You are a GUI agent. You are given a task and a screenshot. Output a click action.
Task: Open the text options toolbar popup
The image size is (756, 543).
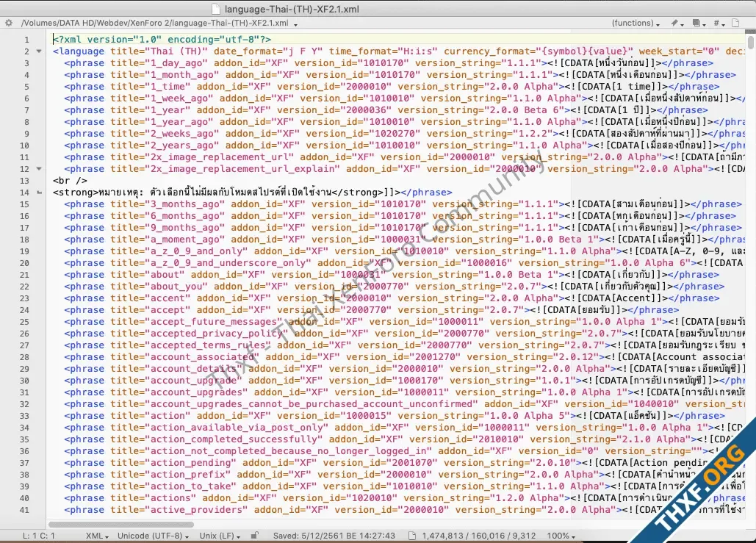click(699, 23)
